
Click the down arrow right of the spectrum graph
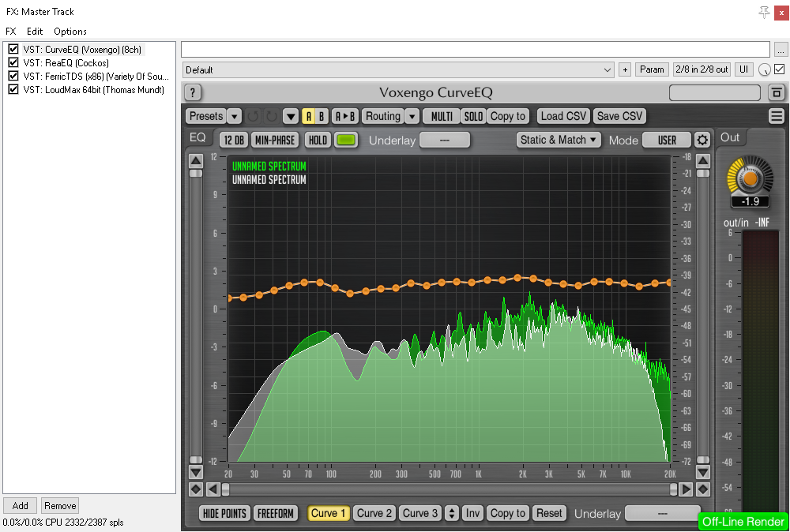point(703,472)
